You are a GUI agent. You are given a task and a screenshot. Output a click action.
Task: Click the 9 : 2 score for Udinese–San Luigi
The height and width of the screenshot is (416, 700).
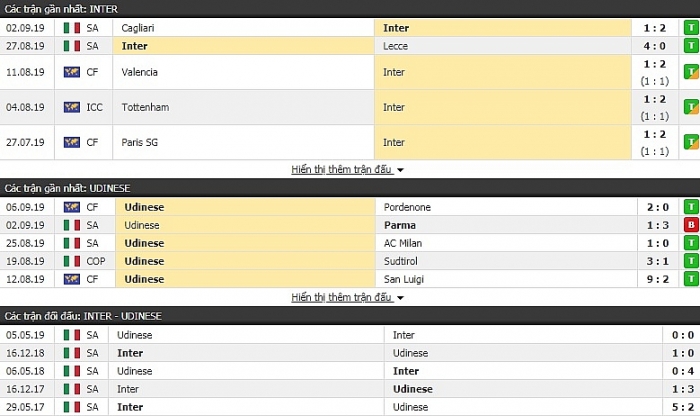coord(658,279)
